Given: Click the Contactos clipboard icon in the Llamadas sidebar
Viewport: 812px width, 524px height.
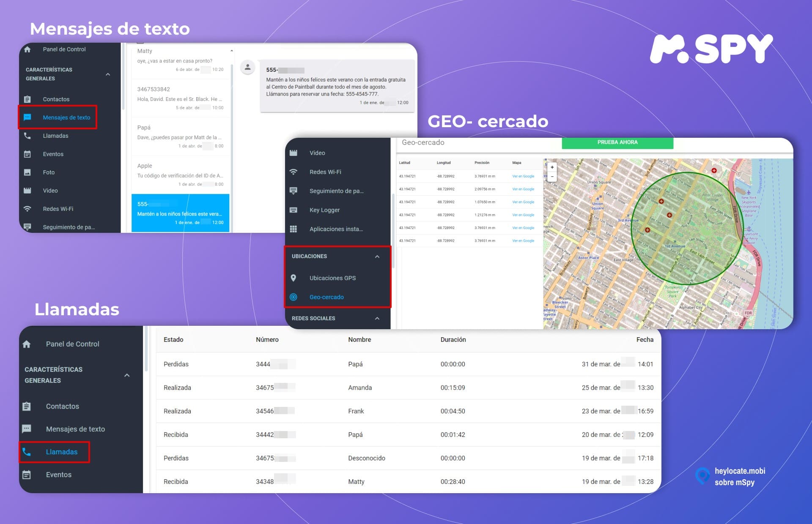Looking at the screenshot, I should point(27,407).
